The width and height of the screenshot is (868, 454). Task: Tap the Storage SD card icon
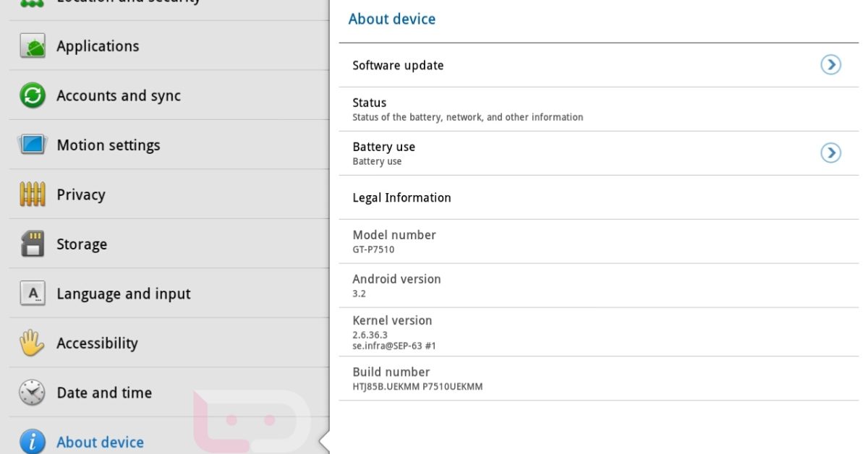tap(33, 244)
